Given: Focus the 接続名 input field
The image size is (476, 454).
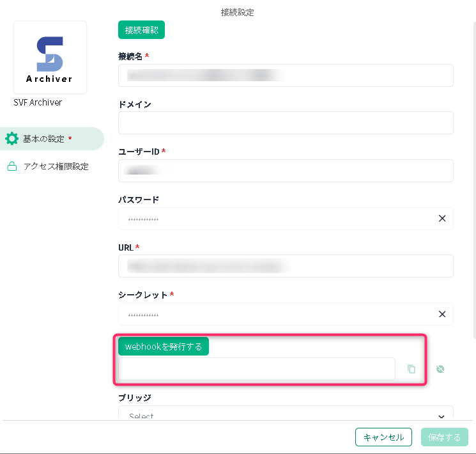Looking at the screenshot, I should pos(286,75).
